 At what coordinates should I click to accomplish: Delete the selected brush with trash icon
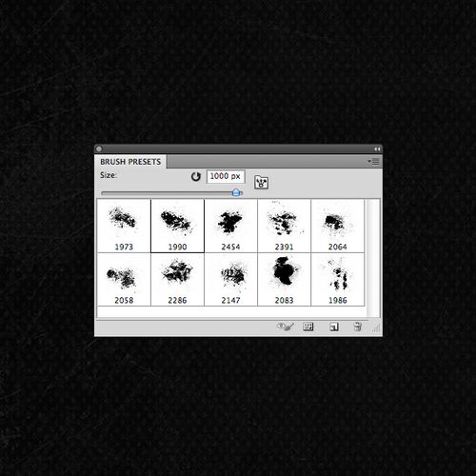coord(358,327)
